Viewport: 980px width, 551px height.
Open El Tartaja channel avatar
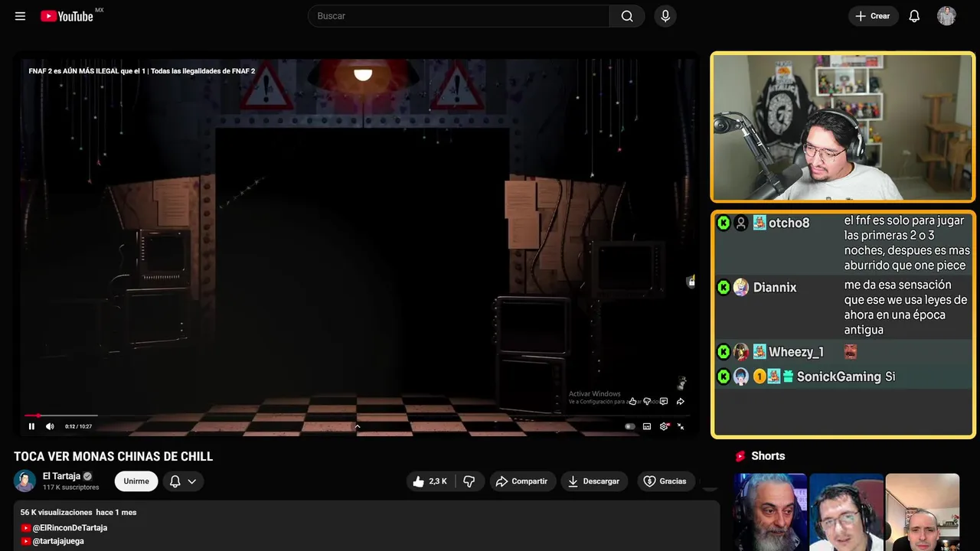(x=25, y=481)
